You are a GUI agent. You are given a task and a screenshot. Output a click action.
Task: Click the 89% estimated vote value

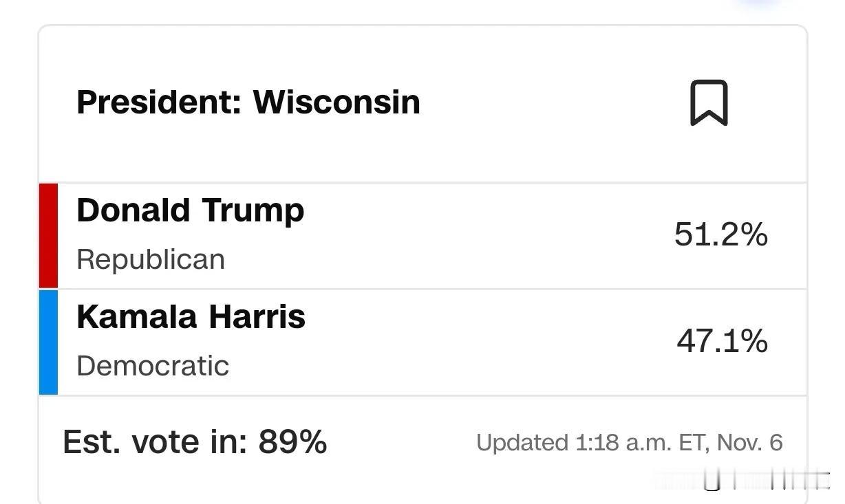[292, 441]
